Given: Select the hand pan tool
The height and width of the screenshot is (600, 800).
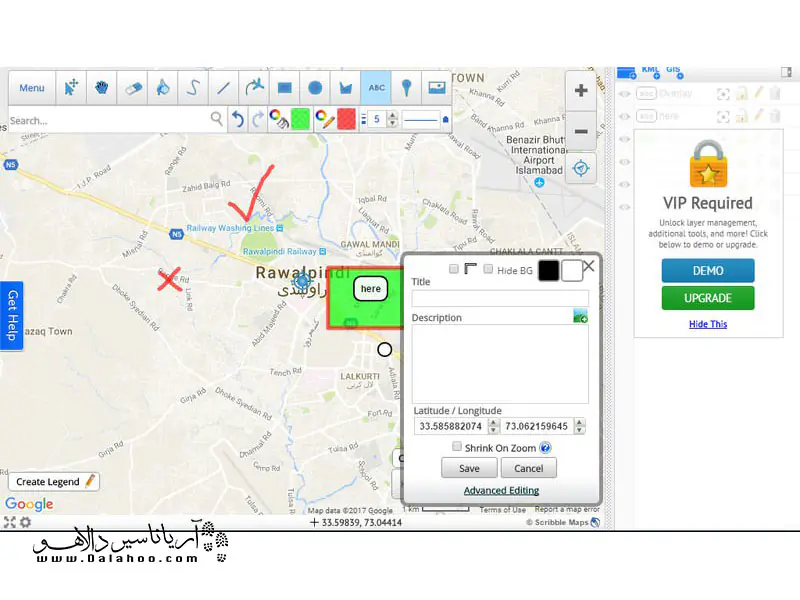Looking at the screenshot, I should (x=102, y=88).
